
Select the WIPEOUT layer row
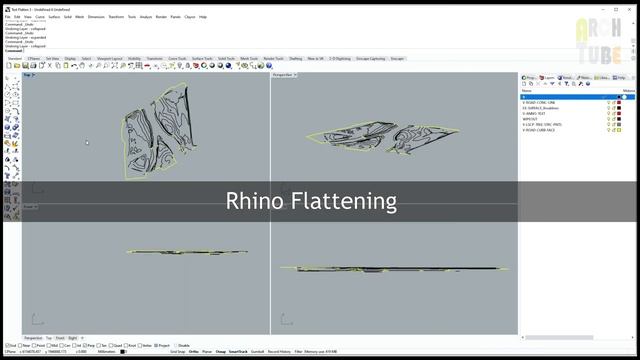[x=578, y=119]
